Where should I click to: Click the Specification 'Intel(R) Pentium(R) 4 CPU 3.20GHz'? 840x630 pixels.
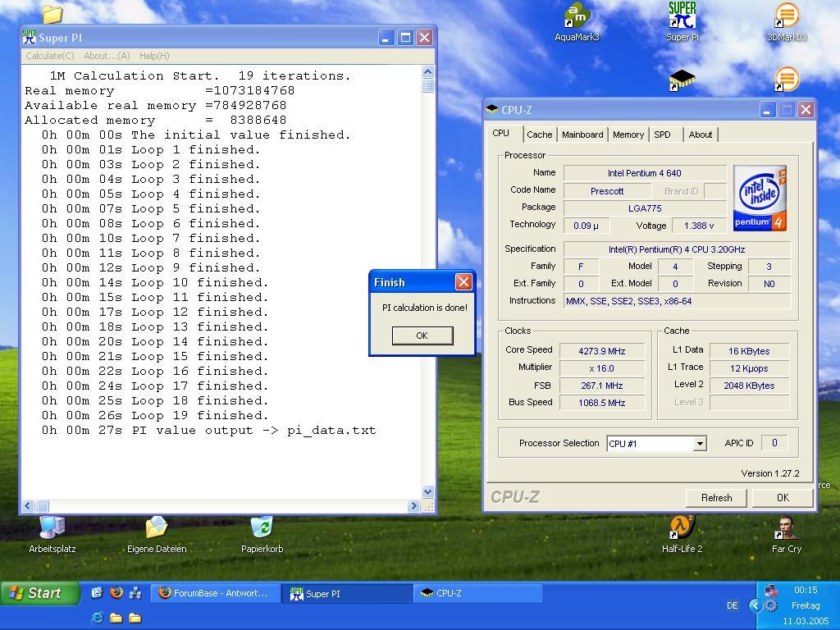[677, 249]
